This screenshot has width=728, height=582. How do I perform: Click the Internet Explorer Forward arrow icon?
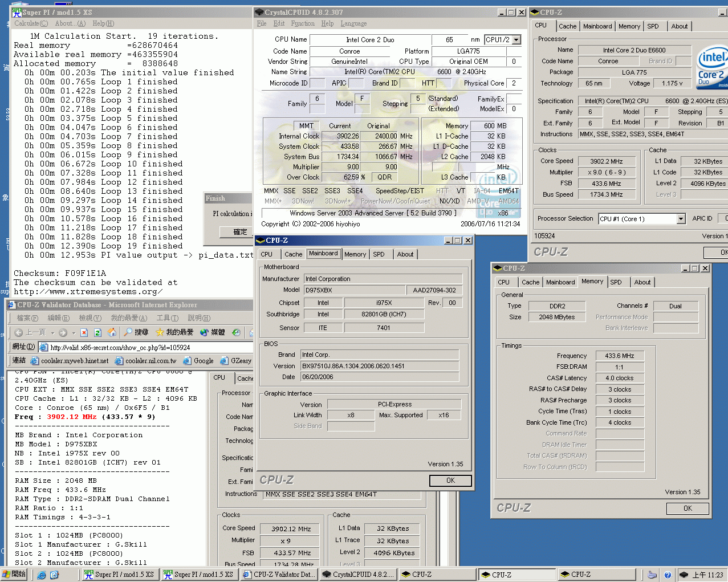coord(63,332)
